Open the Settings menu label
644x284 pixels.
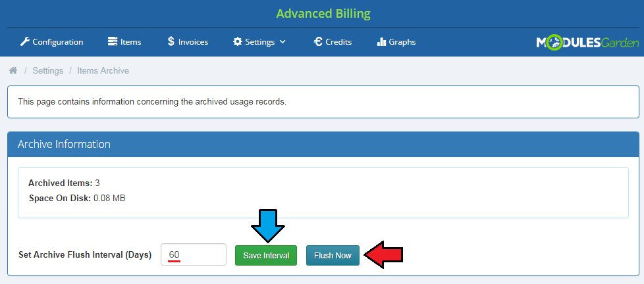tap(260, 42)
